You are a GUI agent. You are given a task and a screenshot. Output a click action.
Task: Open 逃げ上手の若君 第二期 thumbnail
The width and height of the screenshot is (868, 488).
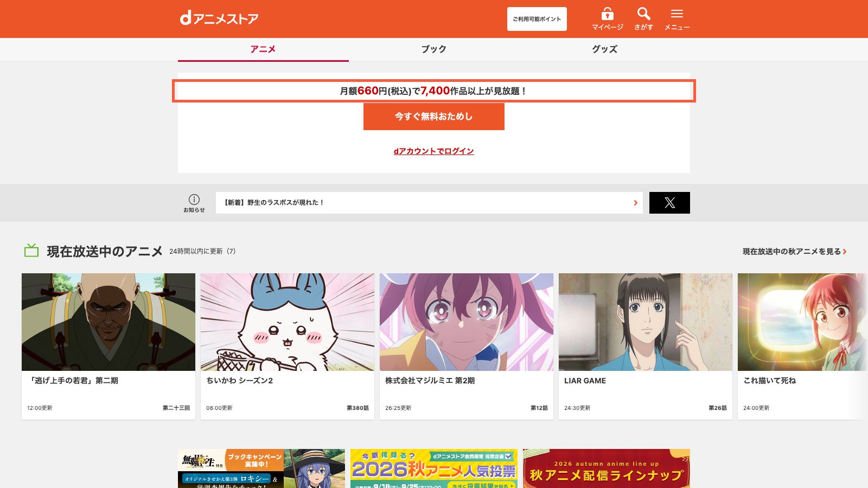click(x=108, y=322)
